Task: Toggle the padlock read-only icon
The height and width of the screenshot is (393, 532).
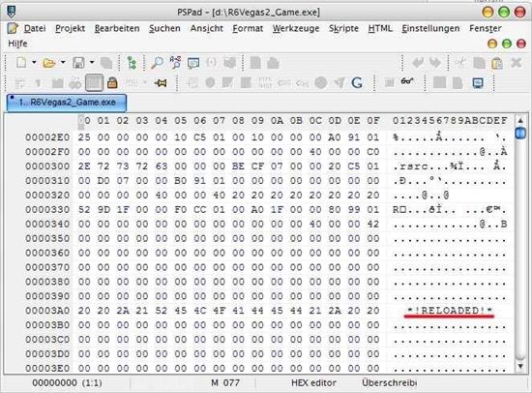Action: coord(112,82)
